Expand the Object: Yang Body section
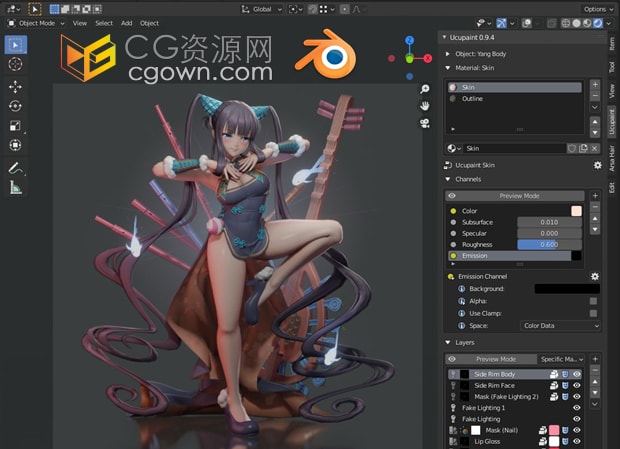620x449 pixels. [x=448, y=54]
